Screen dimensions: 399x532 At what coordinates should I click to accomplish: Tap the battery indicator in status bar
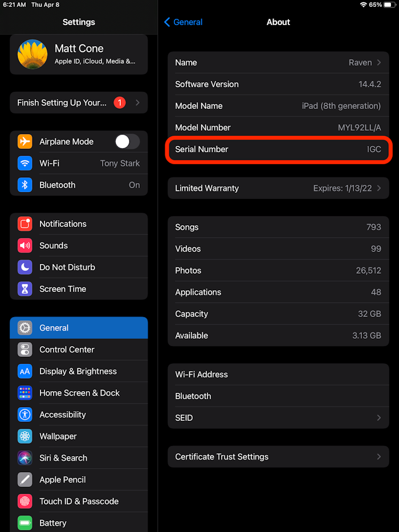pos(389,5)
